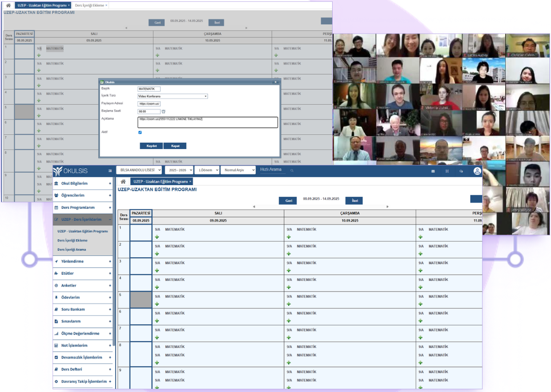The image size is (551, 392).
Task: Open the 1.Dönem term dropdown
Action: (x=207, y=170)
